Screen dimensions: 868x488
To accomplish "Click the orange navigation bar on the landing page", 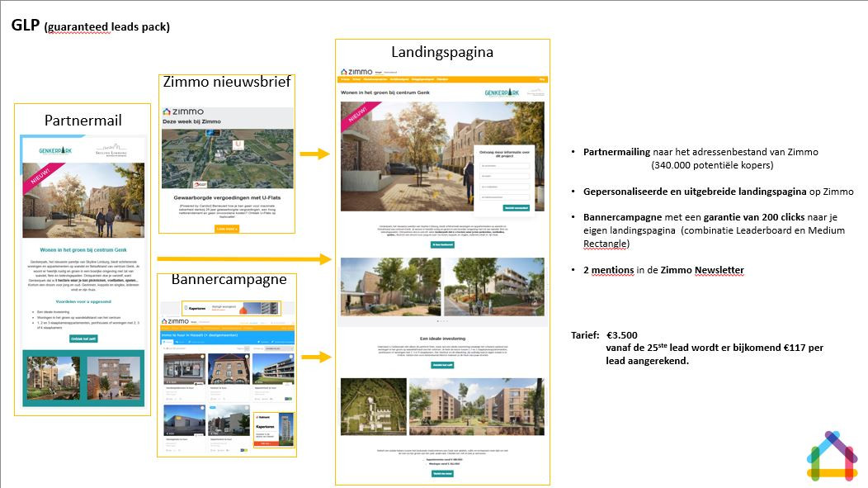I will point(442,80).
